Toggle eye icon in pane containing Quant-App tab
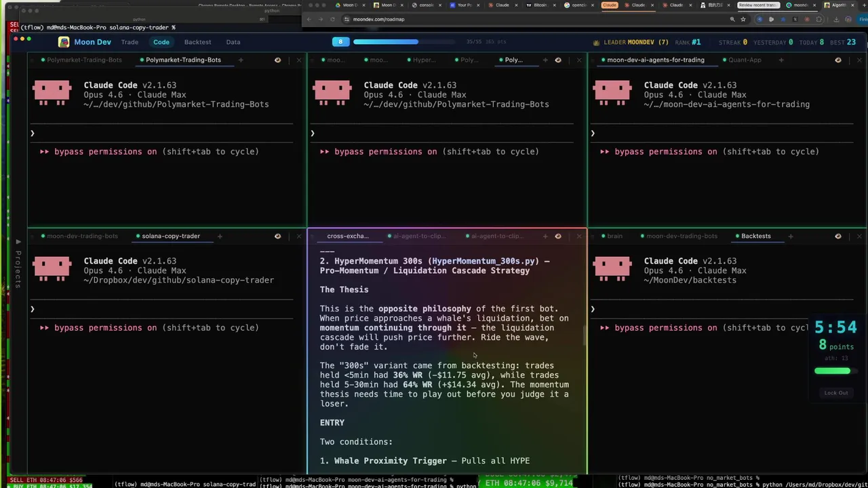The image size is (868, 488). [x=838, y=60]
